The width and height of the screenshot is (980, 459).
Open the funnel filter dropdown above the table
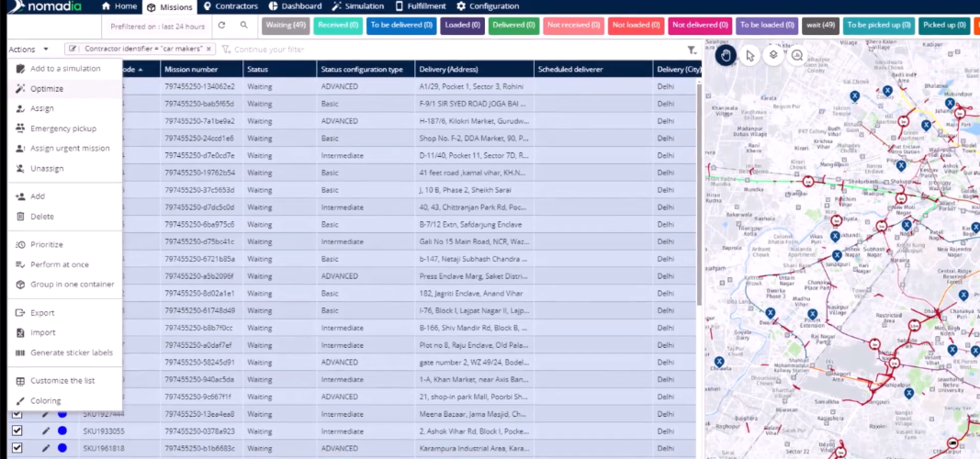(692, 50)
